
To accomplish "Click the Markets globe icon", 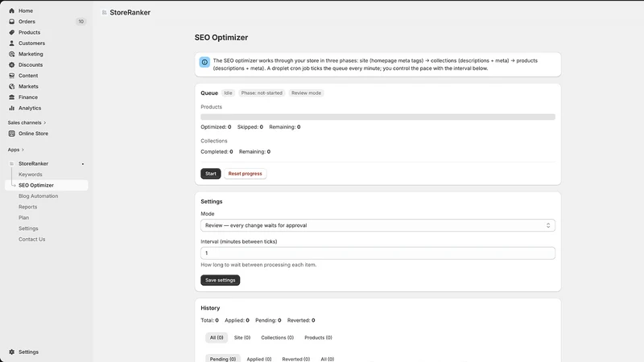I will click(x=11, y=86).
